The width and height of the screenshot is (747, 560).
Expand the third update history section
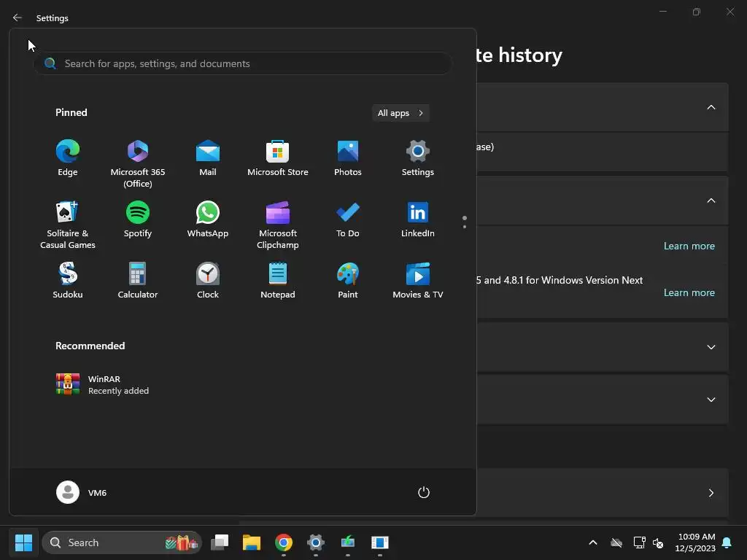711,347
